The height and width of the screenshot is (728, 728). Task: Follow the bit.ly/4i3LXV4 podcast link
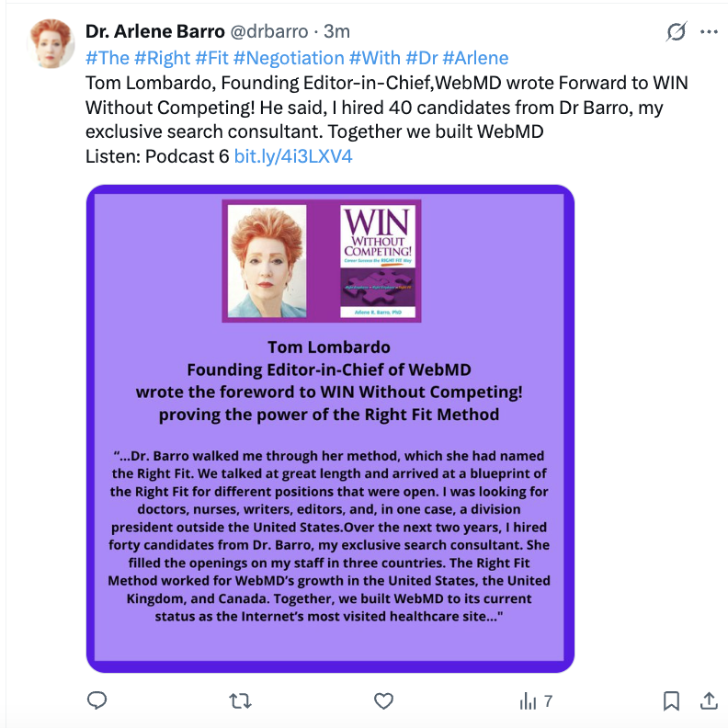[293, 156]
